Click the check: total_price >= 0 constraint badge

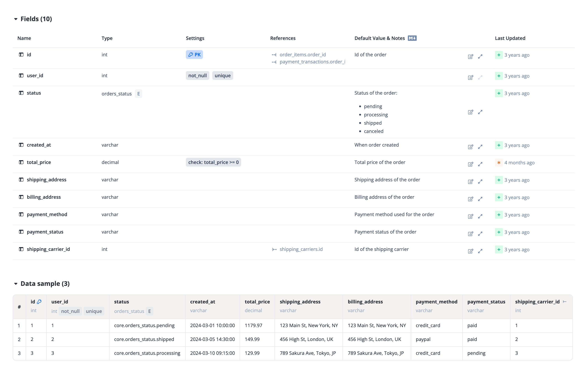click(x=213, y=162)
